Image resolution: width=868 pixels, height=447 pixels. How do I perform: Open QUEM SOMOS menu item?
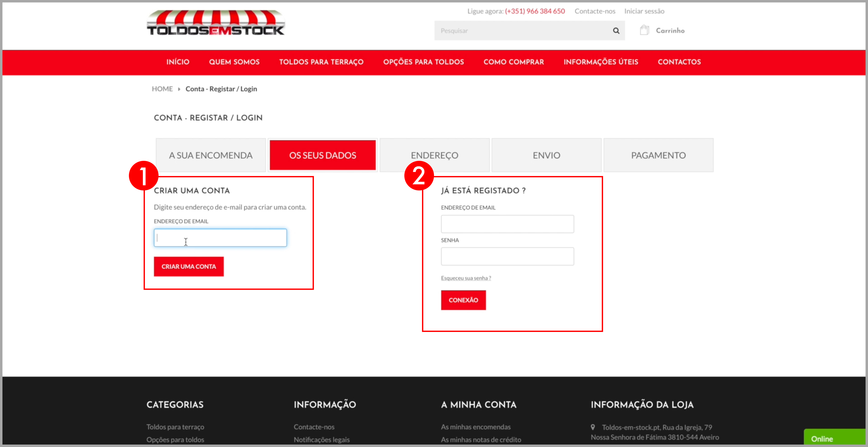(234, 62)
